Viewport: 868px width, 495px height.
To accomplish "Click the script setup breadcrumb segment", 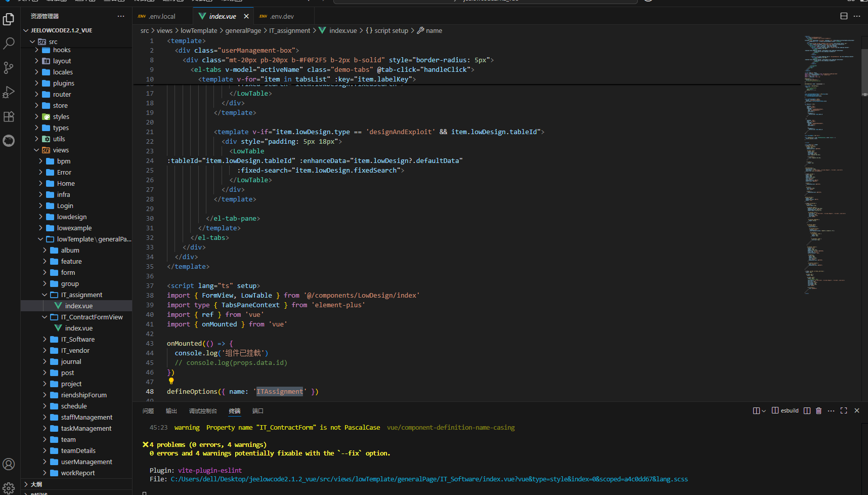I will pyautogui.click(x=387, y=31).
